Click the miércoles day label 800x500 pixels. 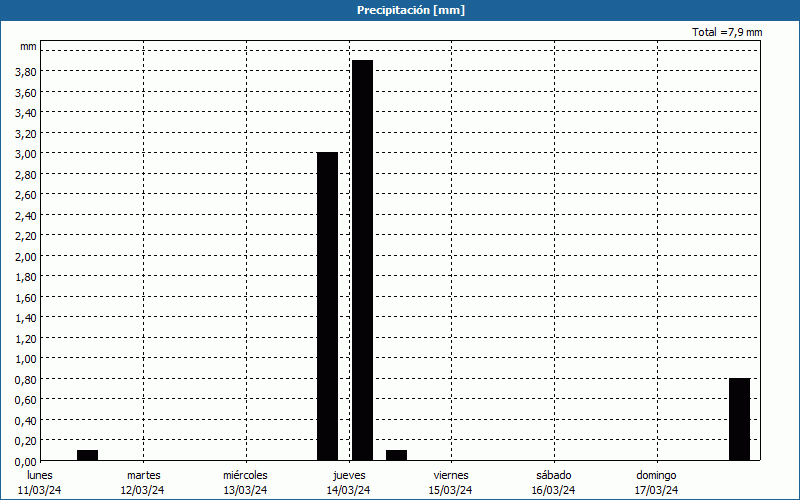pyautogui.click(x=245, y=475)
